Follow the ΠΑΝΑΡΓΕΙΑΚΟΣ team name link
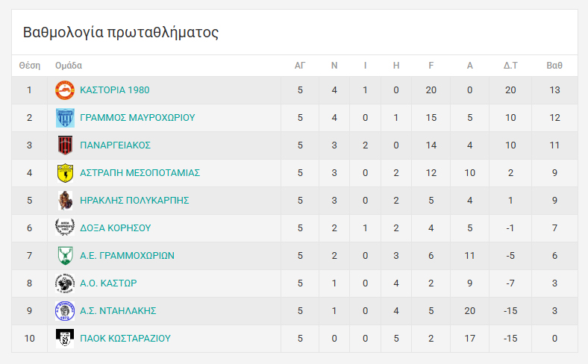Screen dimensions: 588x364 point(115,145)
